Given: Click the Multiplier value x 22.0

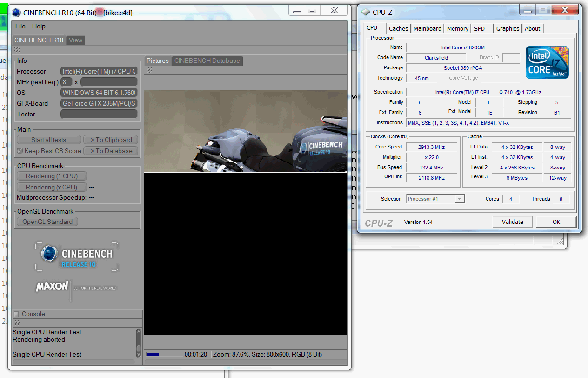Looking at the screenshot, I should (431, 157).
